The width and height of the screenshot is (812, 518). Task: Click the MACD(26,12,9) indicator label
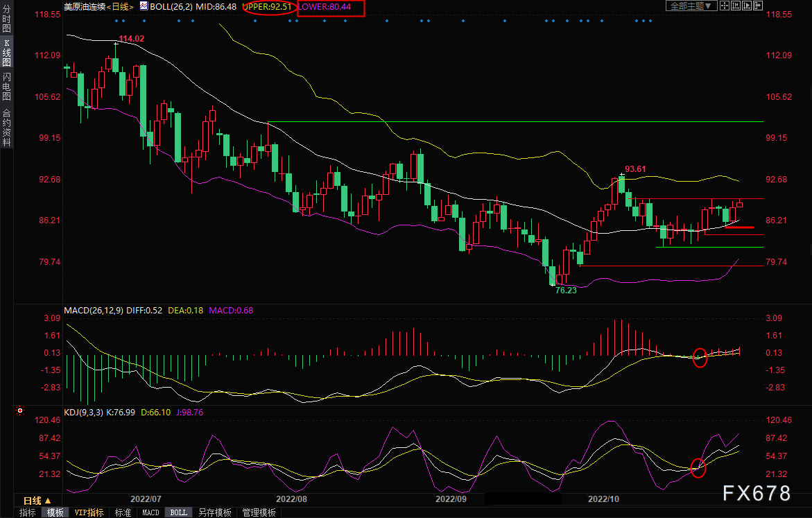point(94,310)
